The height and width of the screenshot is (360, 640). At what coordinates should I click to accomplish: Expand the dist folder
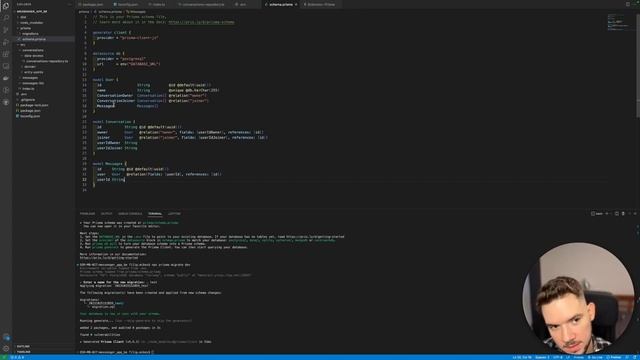coord(23,17)
